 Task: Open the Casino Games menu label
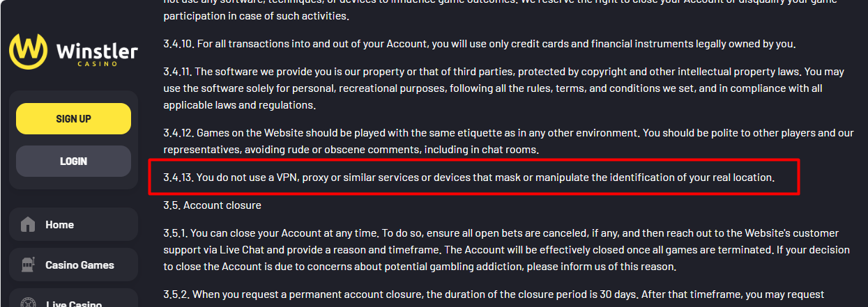click(79, 265)
